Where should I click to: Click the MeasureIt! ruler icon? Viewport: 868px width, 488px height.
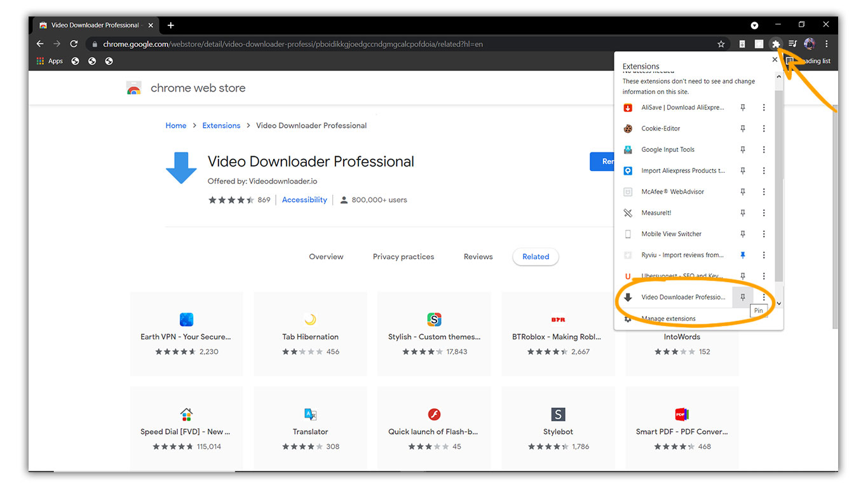[628, 213]
